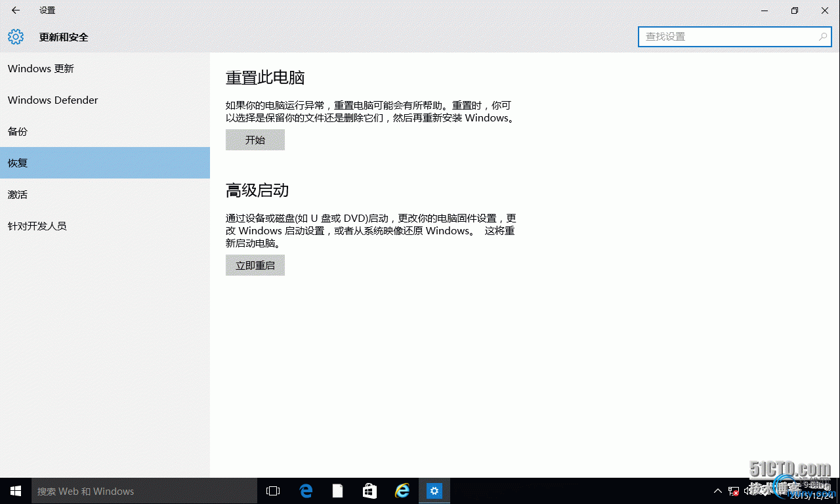Switch to the 备份 section
The height and width of the screenshot is (504, 840).
[105, 131]
